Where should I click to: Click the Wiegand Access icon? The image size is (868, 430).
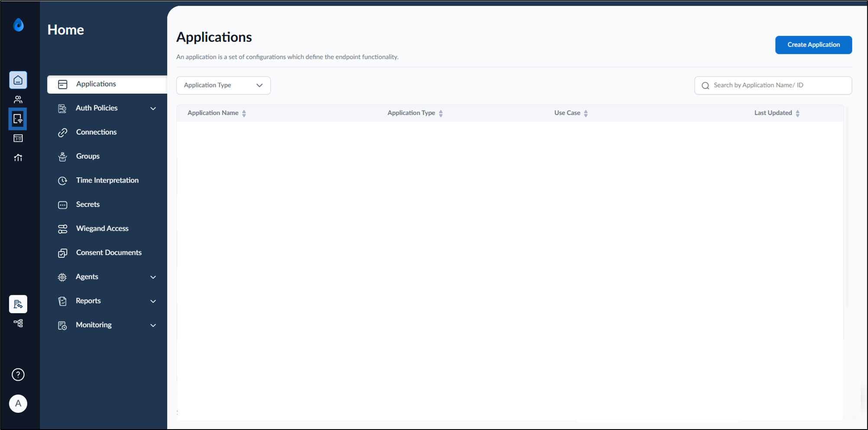tap(63, 229)
